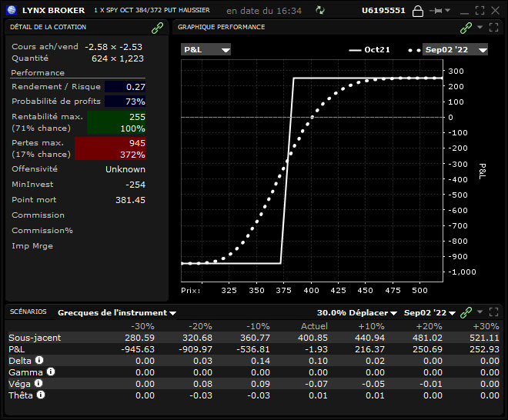Click the SPY OCT 384/372 PUT HAUSSIER title
The height and width of the screenshot is (420, 508).
click(152, 10)
